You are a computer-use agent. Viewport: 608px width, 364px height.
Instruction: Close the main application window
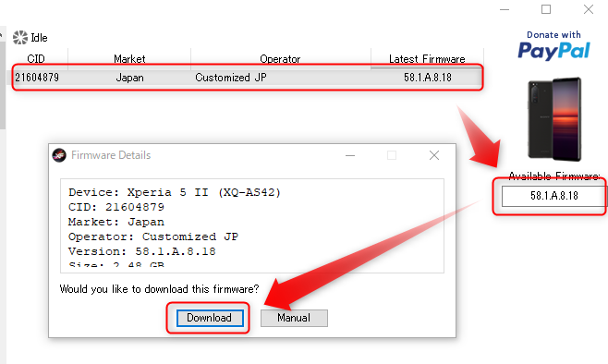click(x=589, y=9)
